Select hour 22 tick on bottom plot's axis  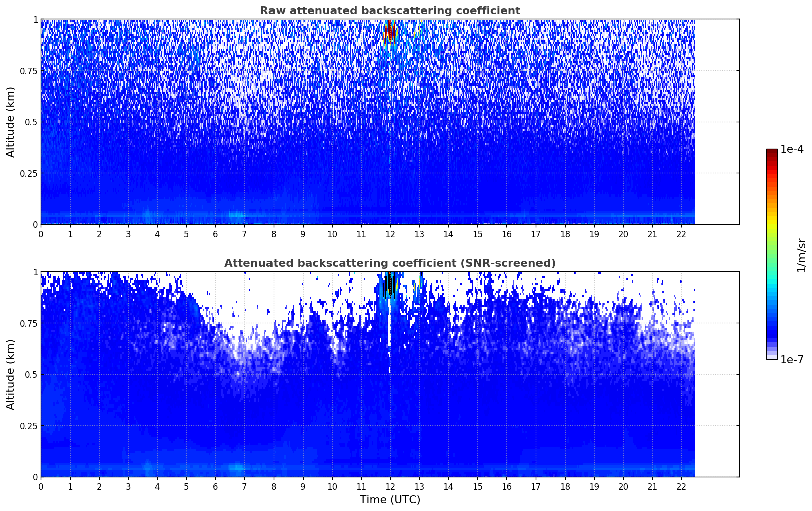[x=681, y=486]
